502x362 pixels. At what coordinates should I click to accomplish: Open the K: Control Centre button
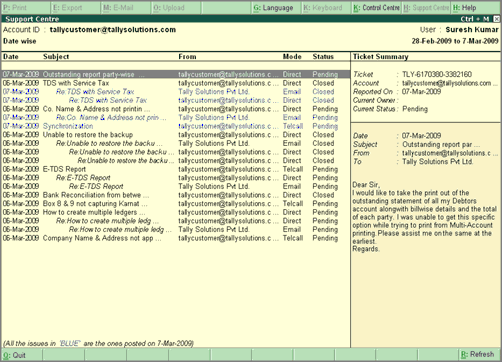coord(376,8)
